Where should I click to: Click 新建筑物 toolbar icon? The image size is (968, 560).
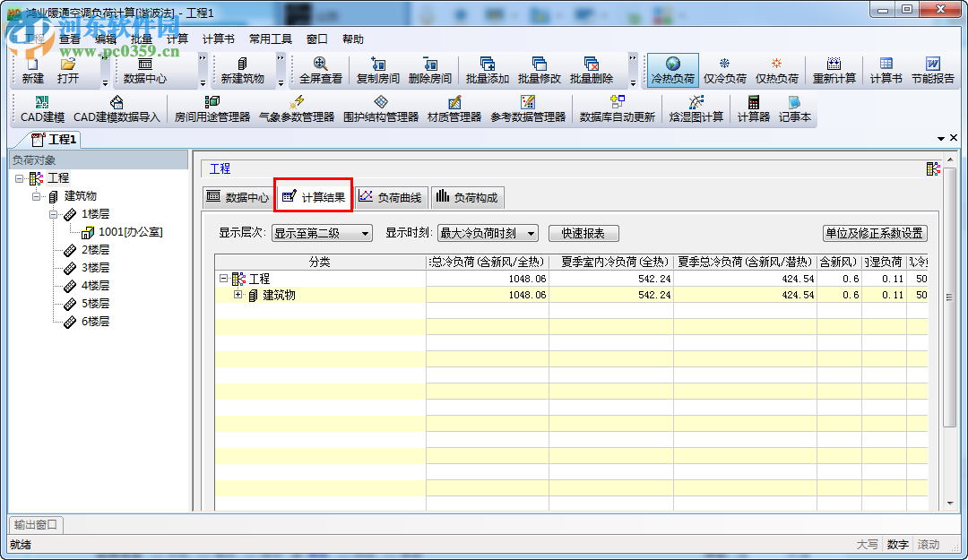coord(242,71)
